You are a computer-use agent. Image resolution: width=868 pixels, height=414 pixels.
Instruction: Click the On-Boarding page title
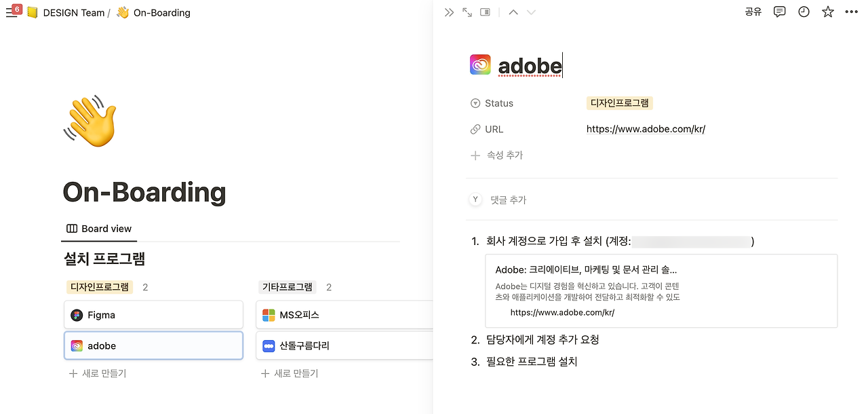point(144,193)
